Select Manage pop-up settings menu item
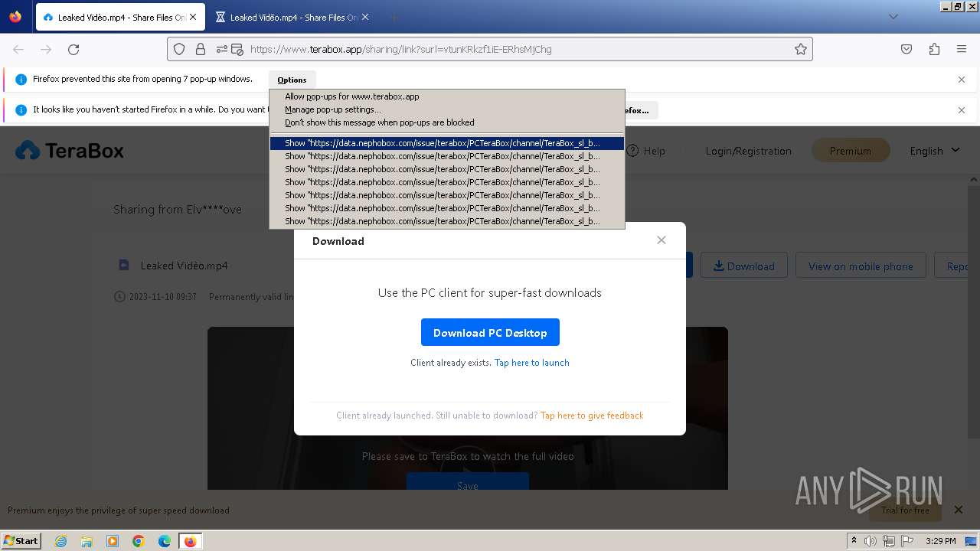980x551 pixels. (446, 109)
